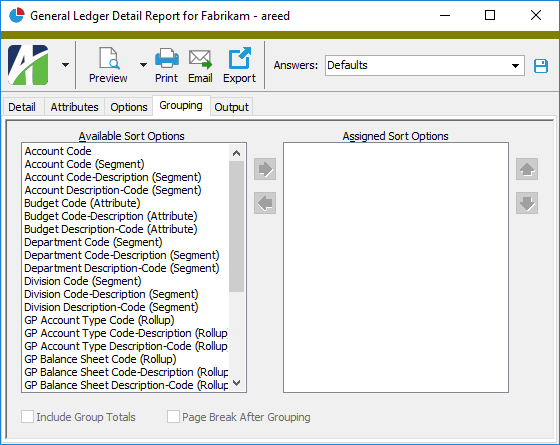This screenshot has width=560, height=445.
Task: Click the Print printer icon
Action: click(167, 58)
